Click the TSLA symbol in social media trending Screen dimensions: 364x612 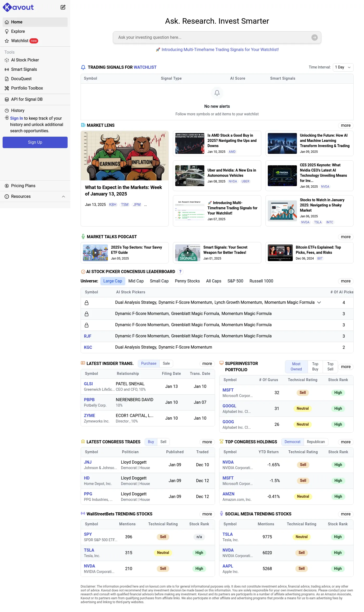(x=227, y=534)
